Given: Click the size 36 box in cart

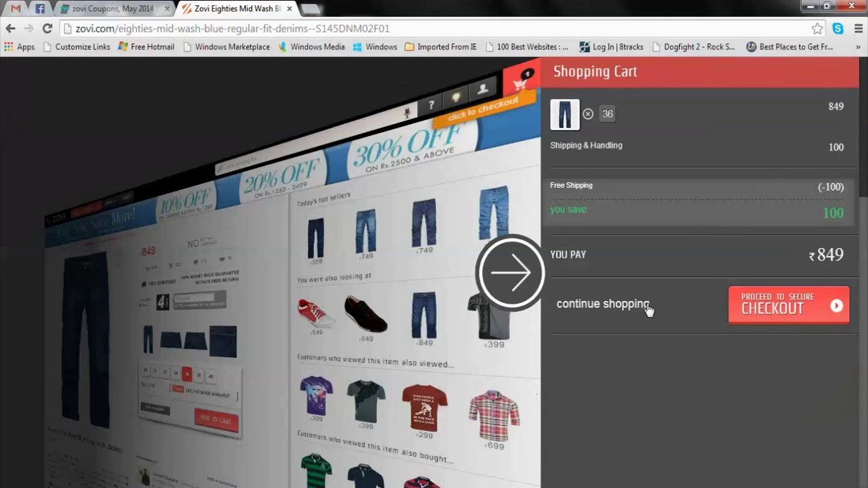Looking at the screenshot, I should (608, 114).
